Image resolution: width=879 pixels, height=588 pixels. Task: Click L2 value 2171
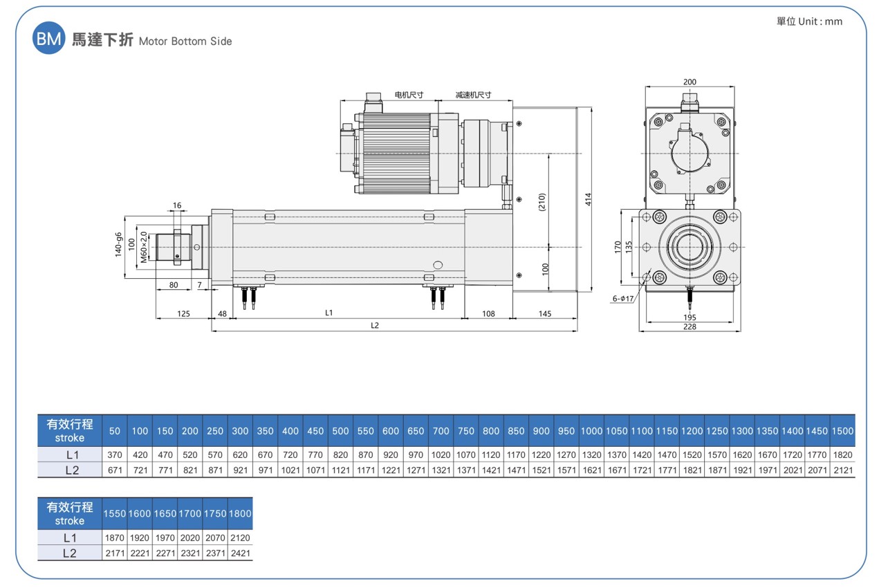point(115,553)
